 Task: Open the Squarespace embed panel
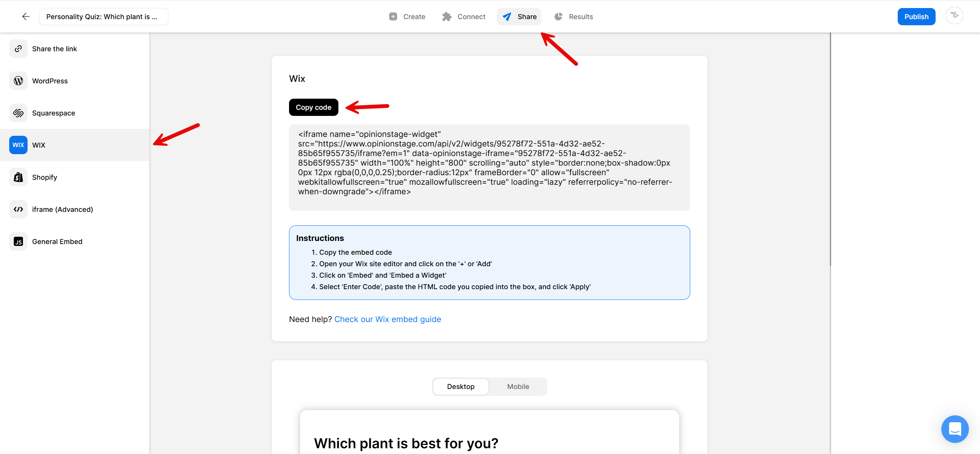click(53, 113)
